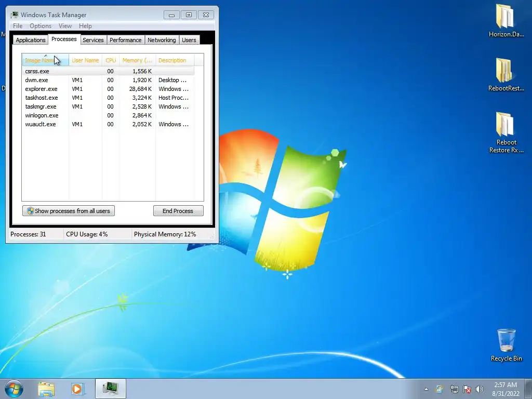Image resolution: width=532 pixels, height=399 pixels.
Task: Select the csrss.exe process row
Action: (x=108, y=71)
